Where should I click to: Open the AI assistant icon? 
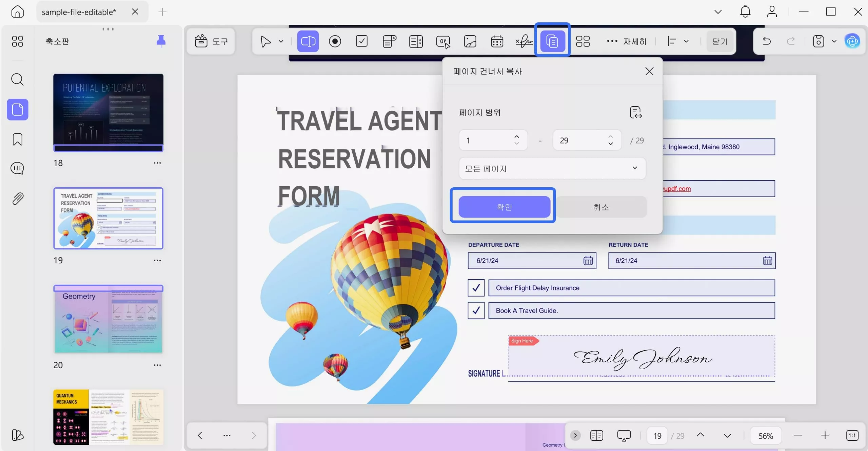pyautogui.click(x=852, y=41)
